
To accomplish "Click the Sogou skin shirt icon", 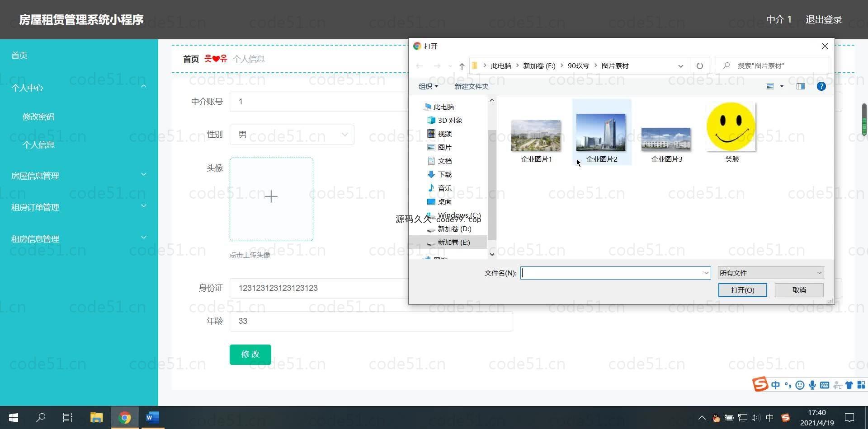I will pos(849,385).
